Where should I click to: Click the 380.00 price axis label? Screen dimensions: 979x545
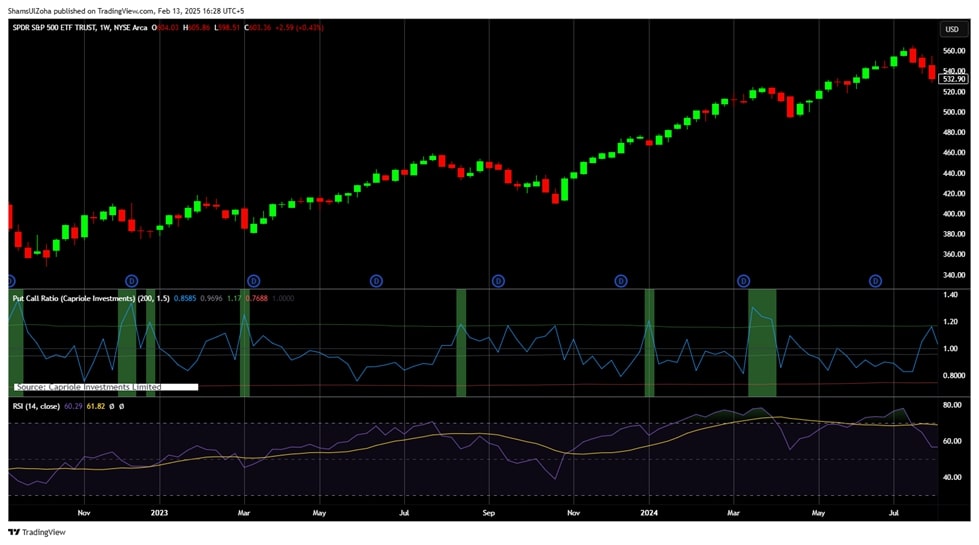[954, 234]
